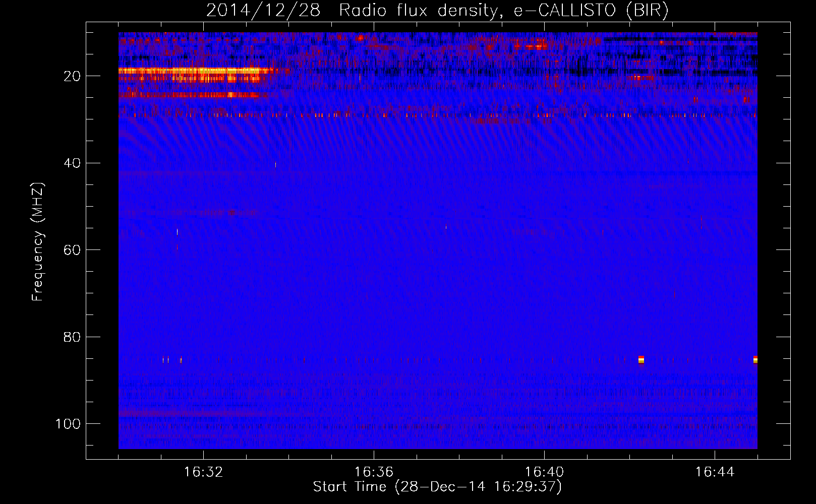Viewport: 816px width, 504px height.
Task: Click the 80 MHz frequency tick label
Action: coord(72,337)
